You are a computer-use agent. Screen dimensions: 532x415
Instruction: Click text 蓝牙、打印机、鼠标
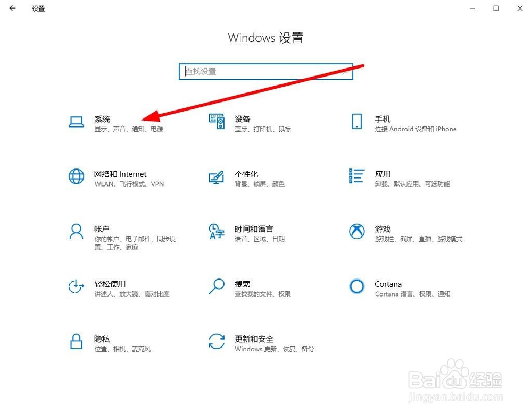263,129
